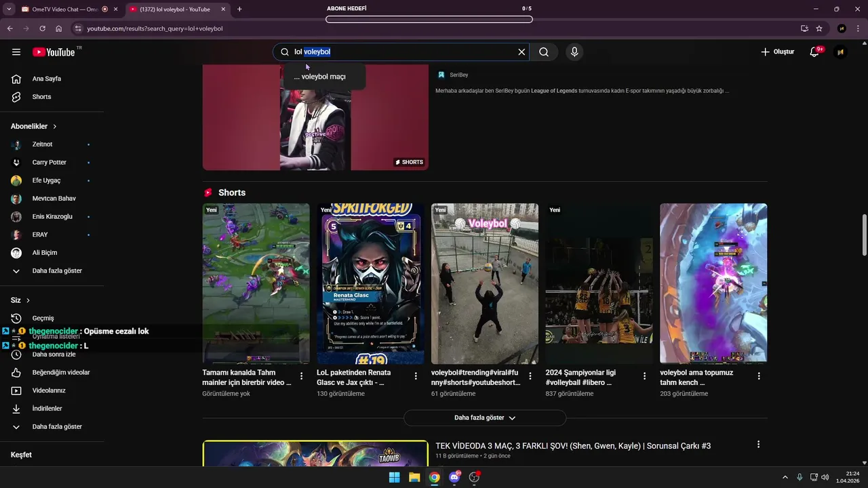Image resolution: width=868 pixels, height=488 pixels.
Task: Click the Oluştur create button
Action: pyautogui.click(x=777, y=52)
